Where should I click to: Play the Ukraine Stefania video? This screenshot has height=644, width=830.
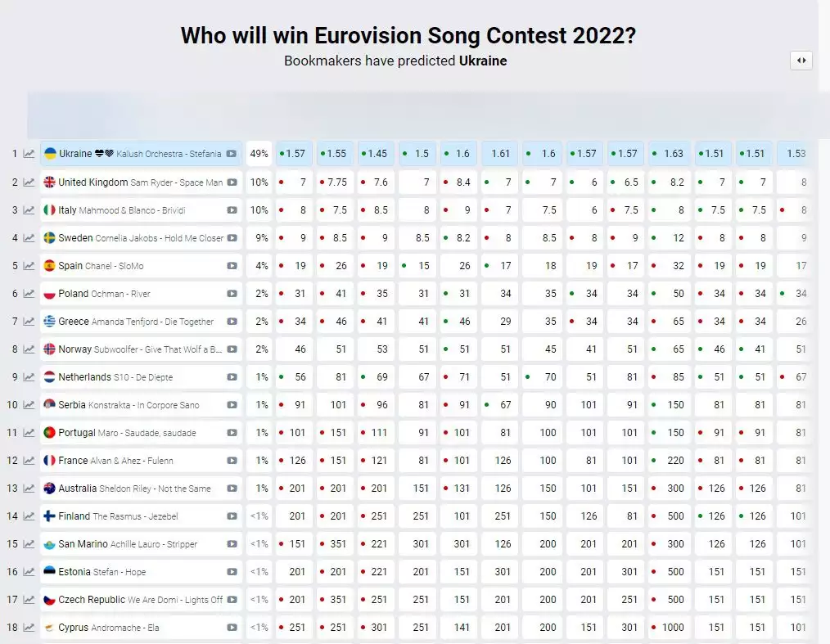(232, 154)
